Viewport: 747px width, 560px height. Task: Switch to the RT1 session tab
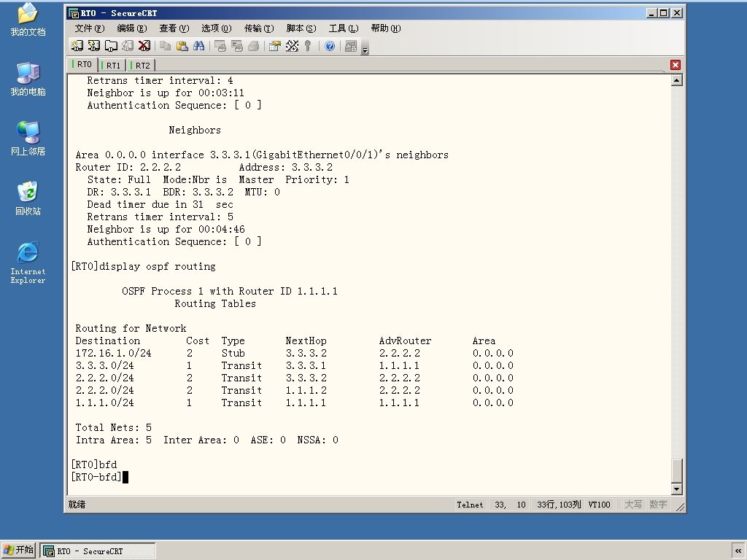coord(112,65)
